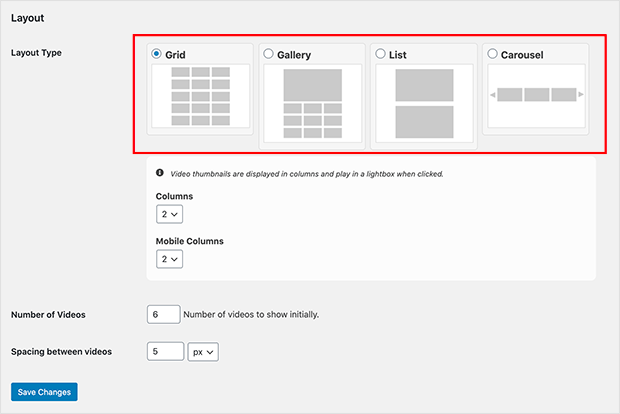Select the Grid layout radio button
This screenshot has width=620, height=414.
pos(157,54)
